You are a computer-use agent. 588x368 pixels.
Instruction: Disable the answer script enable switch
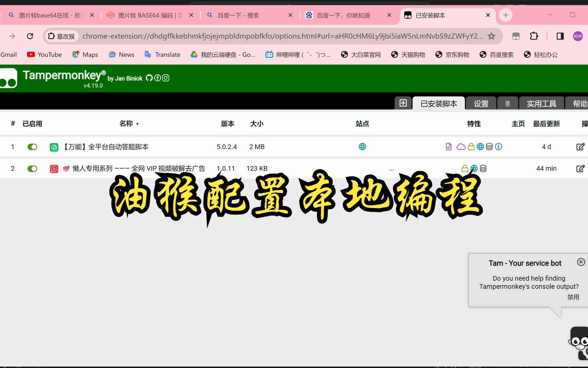click(32, 147)
